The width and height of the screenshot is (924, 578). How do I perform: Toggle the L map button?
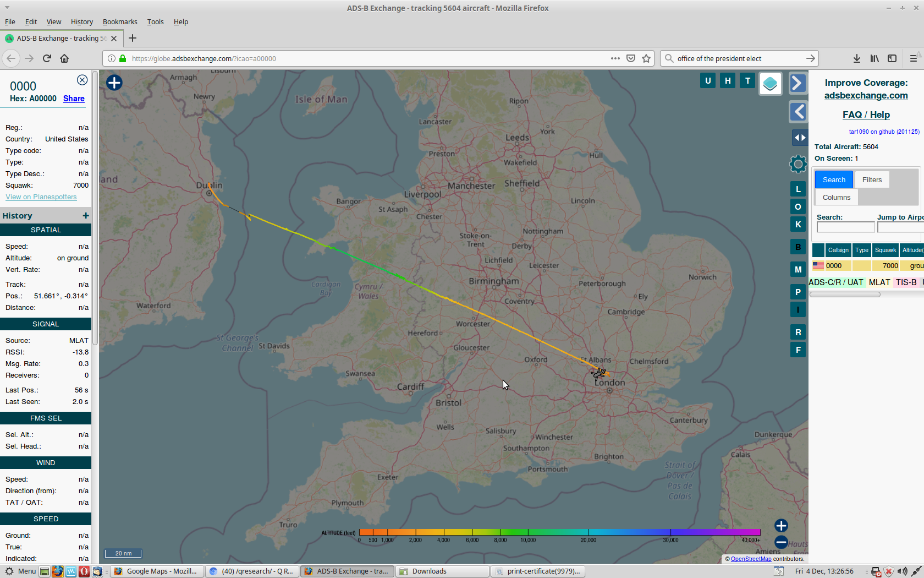798,189
